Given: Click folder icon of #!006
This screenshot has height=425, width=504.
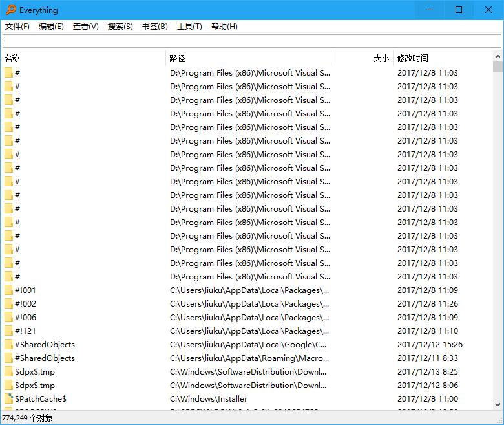Looking at the screenshot, I should point(8,317).
